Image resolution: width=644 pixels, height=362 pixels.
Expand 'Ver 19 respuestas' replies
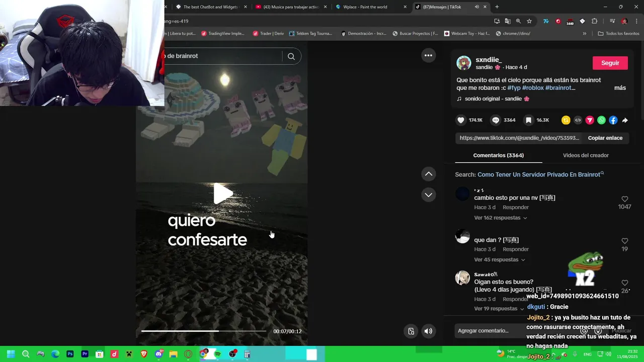(x=499, y=309)
